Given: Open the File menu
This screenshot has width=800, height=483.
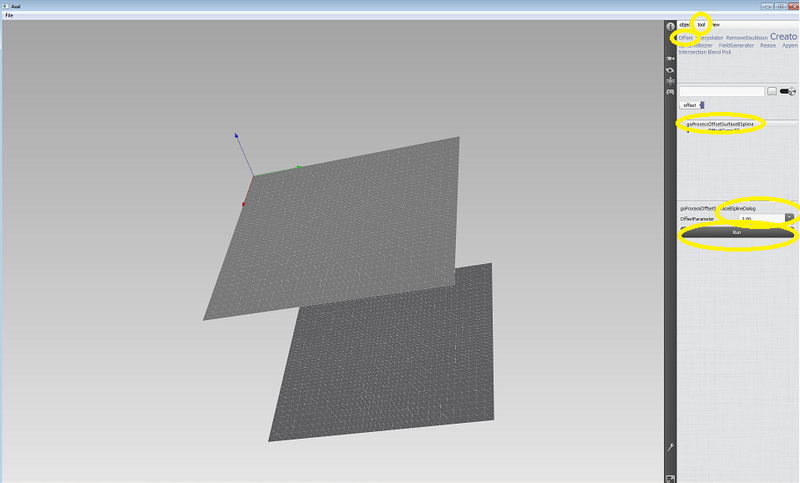Looking at the screenshot, I should pyautogui.click(x=9, y=15).
